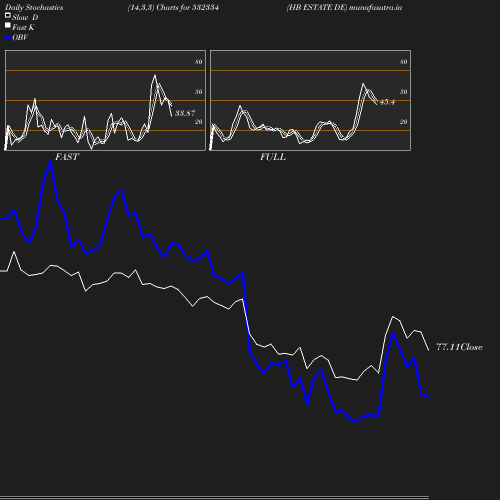
Task: Click the blue OBV legend swatch
Action: coord(8,38)
